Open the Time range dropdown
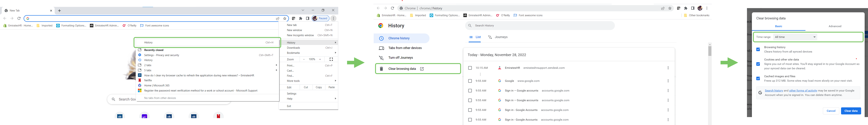Viewport: 868px width, 125px height. [x=795, y=37]
